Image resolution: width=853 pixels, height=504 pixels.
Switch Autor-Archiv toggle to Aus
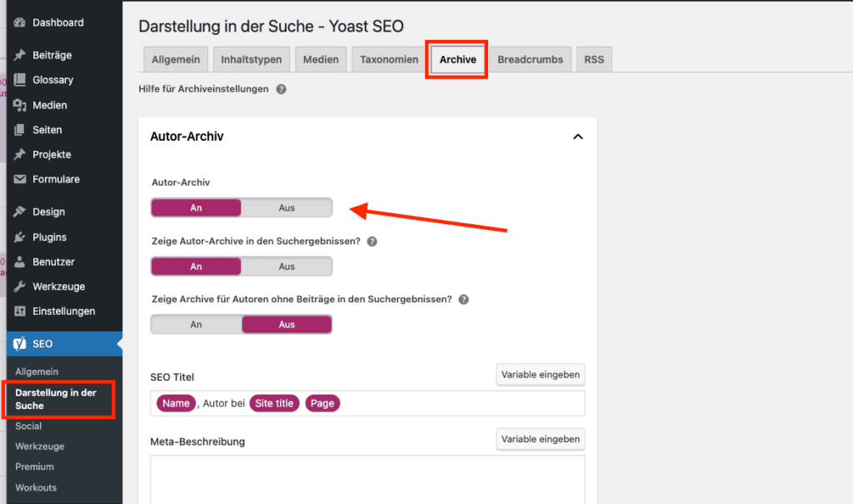pyautogui.click(x=287, y=207)
